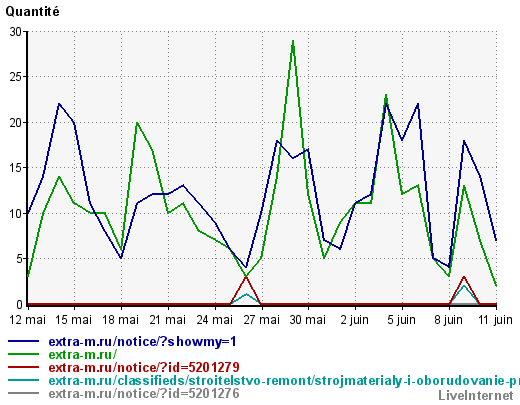
Task: Click the green peak near 29 on chart
Action: 293,41
